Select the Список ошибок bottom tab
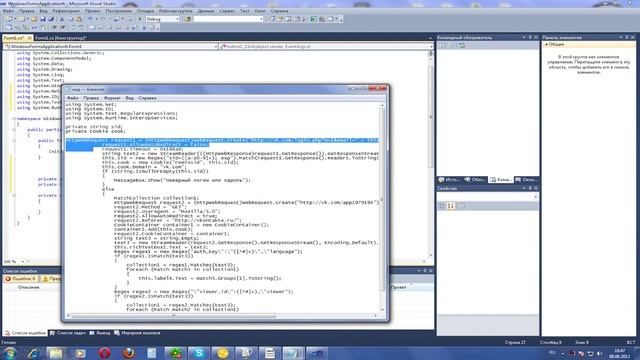The image size is (640, 360). point(25,333)
